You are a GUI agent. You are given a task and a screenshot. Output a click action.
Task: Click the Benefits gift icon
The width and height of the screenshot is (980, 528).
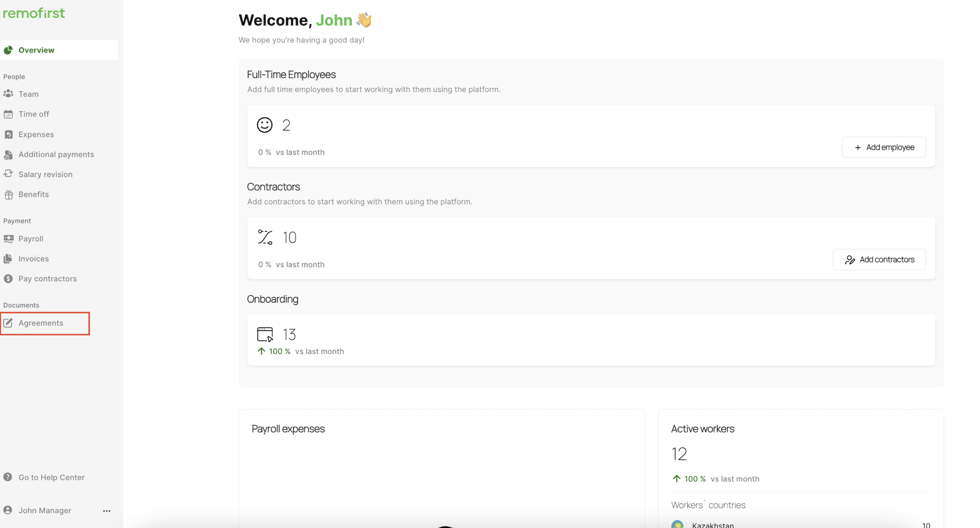pos(8,195)
